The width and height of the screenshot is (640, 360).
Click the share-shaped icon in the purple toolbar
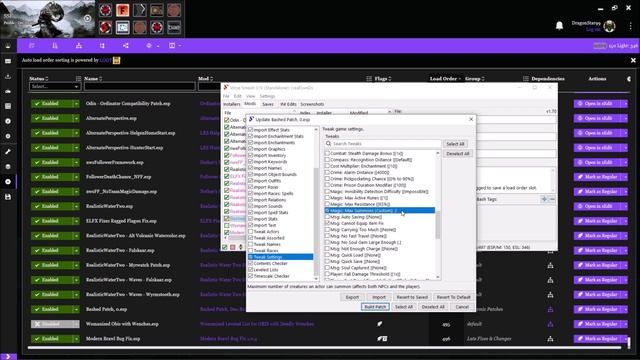pos(126,46)
